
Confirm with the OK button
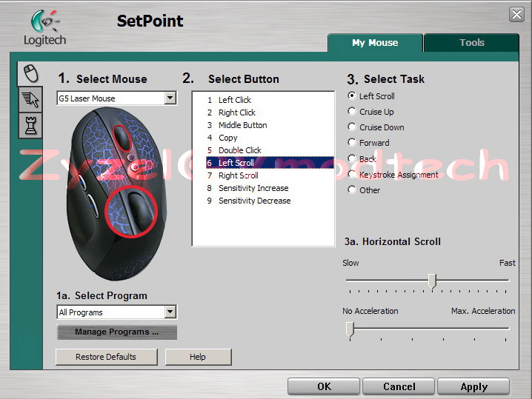pos(324,386)
